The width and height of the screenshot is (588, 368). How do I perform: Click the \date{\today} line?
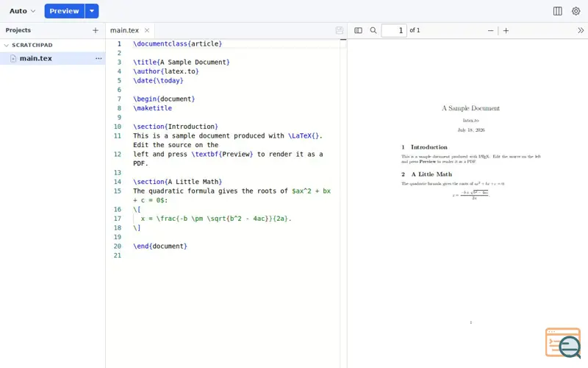point(158,80)
